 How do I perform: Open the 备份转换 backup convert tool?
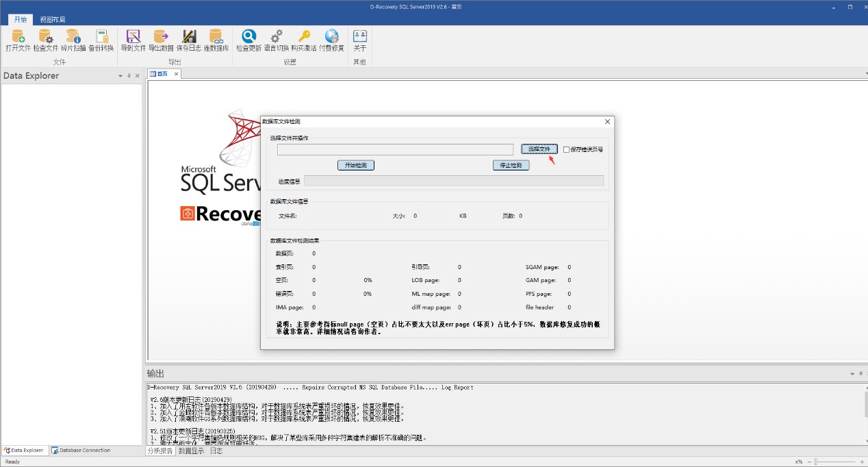click(101, 40)
